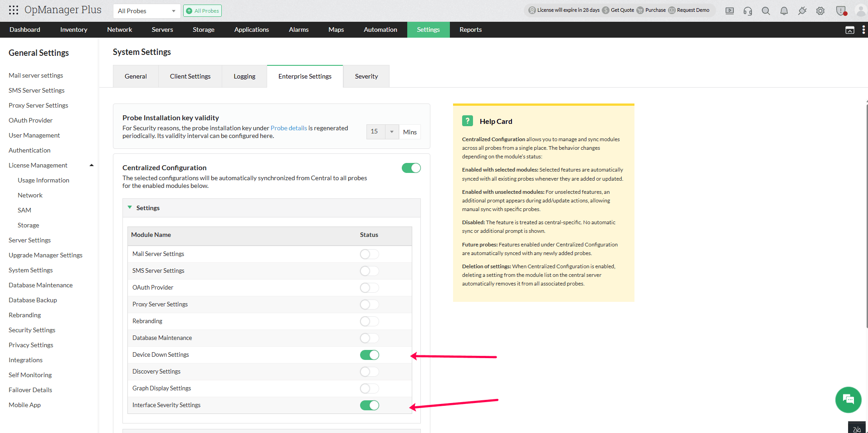Open Database Backup in sidebar
868x433 pixels.
[33, 300]
